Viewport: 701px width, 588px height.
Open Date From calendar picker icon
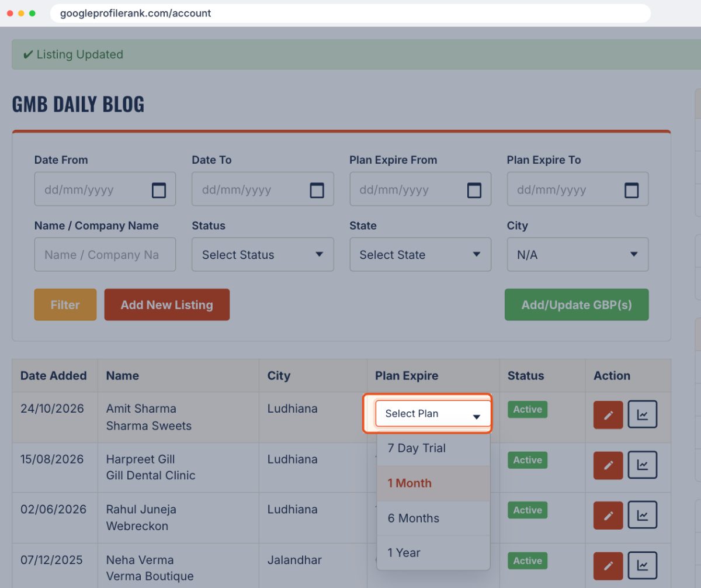[159, 190]
